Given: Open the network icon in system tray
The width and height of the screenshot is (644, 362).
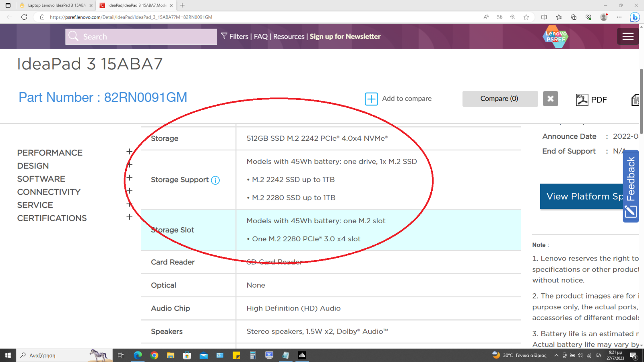Looking at the screenshot, I should pos(589,355).
